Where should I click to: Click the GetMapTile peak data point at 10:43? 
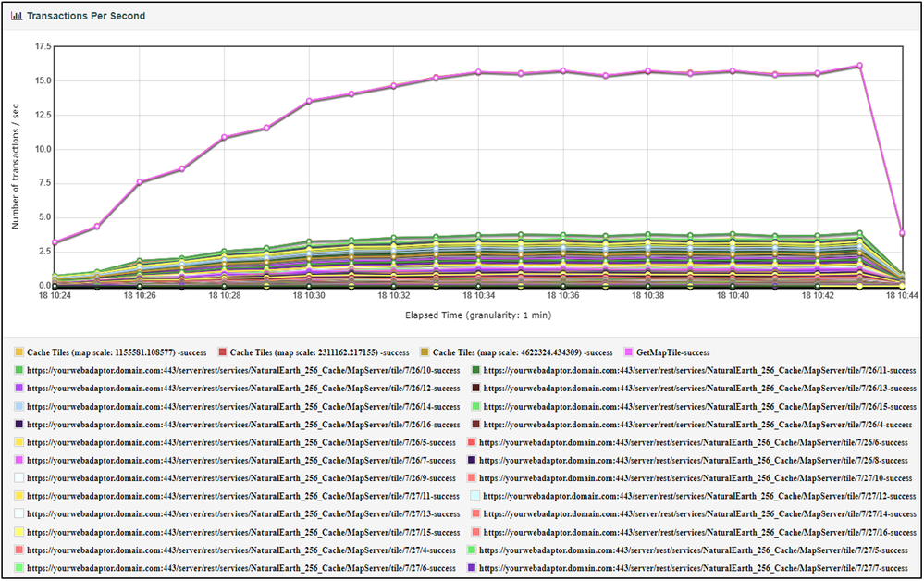click(860, 66)
